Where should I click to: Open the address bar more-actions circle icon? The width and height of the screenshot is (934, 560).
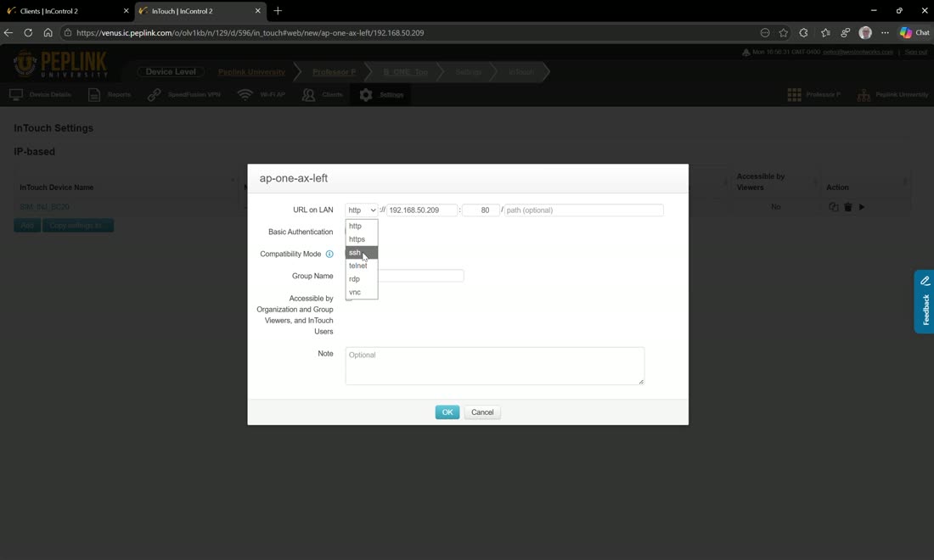765,33
